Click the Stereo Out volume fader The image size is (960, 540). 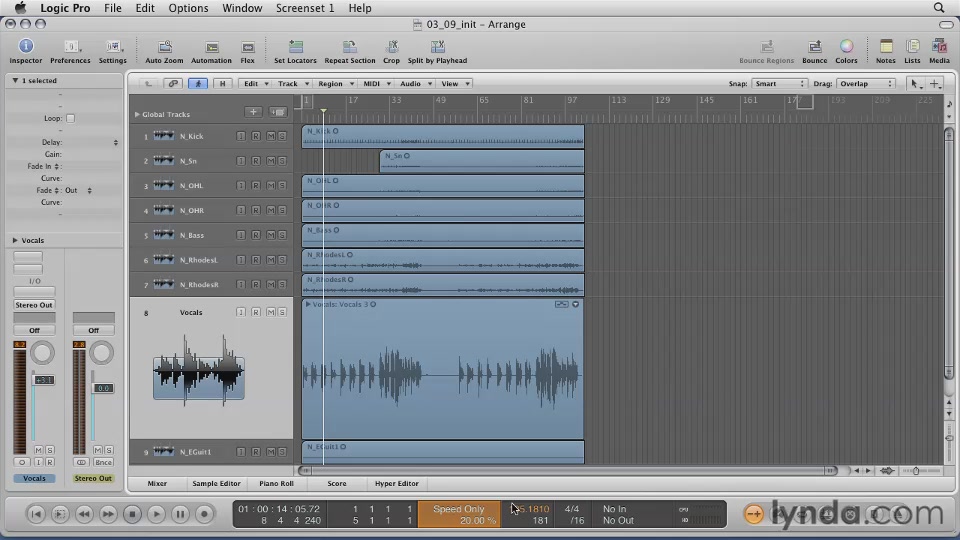pyautogui.click(x=103, y=388)
